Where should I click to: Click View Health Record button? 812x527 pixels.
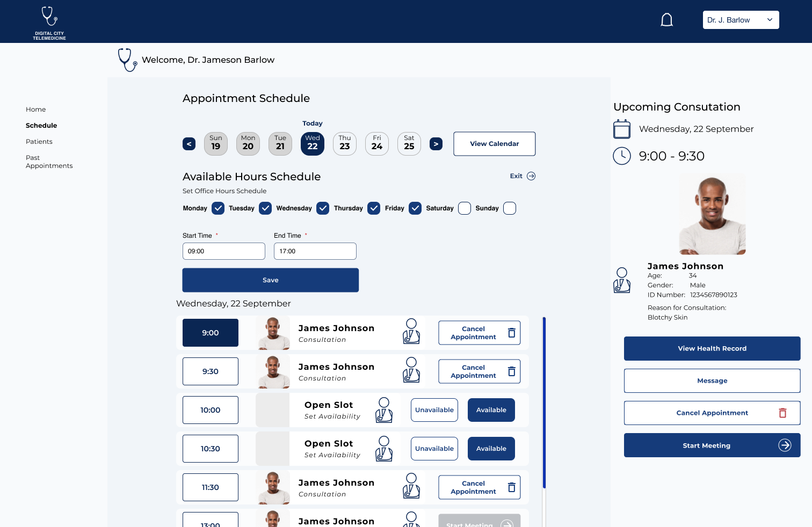click(x=712, y=348)
